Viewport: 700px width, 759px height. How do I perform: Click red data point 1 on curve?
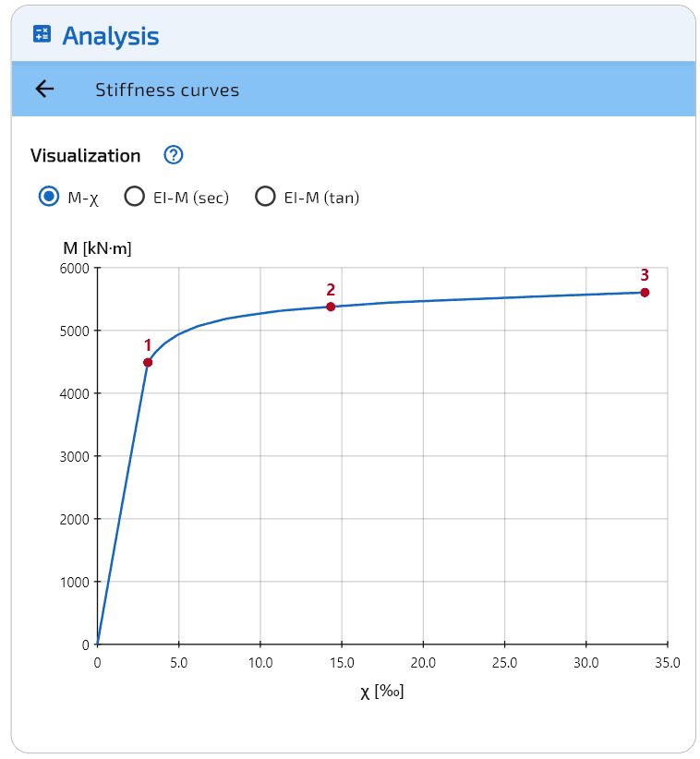tap(148, 362)
